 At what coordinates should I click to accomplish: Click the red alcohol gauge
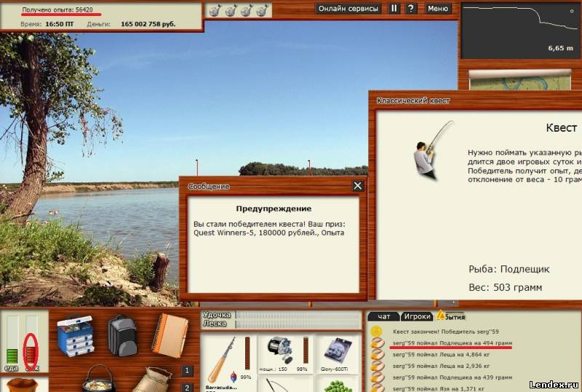pos(31,340)
